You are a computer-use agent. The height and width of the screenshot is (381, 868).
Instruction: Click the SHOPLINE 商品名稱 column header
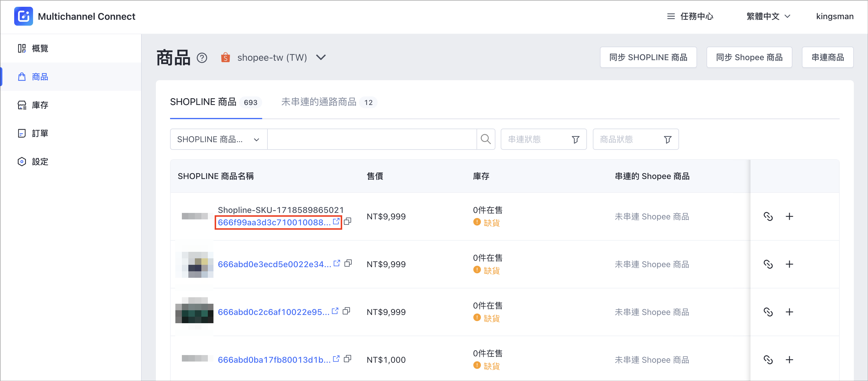point(216,176)
